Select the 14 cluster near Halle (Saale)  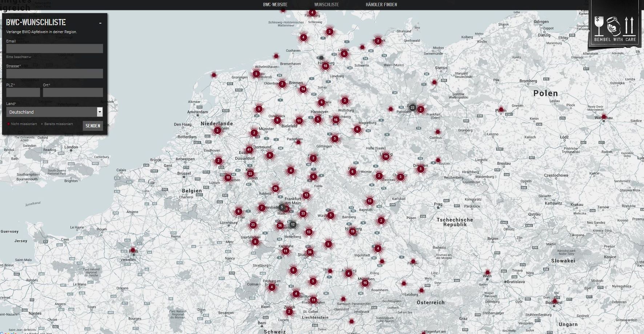coord(386,156)
